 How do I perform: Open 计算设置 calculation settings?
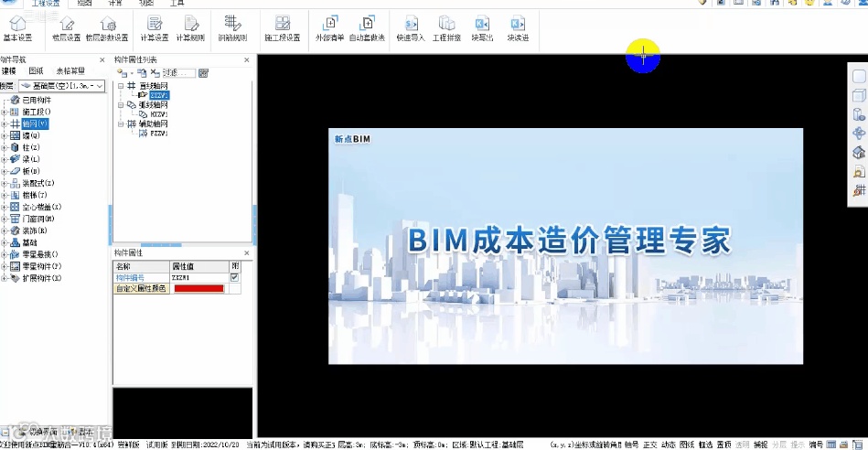click(155, 28)
